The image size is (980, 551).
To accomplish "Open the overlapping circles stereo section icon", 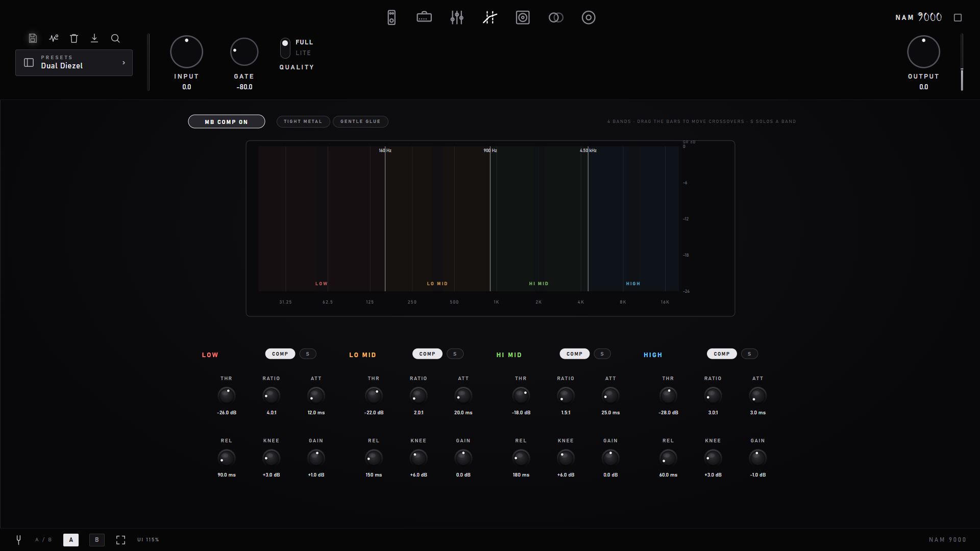I will pyautogui.click(x=556, y=18).
